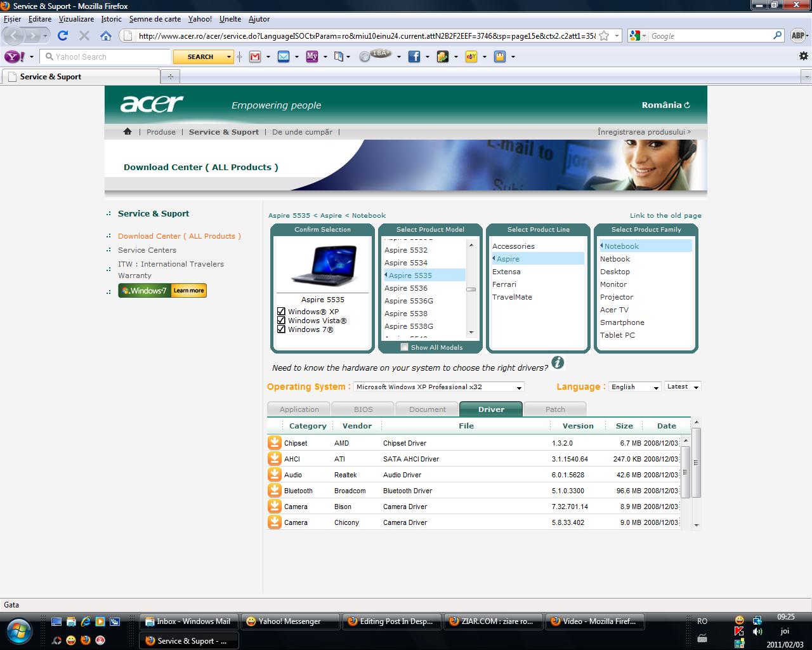Click the Yahoo SEARCH button

pos(200,56)
